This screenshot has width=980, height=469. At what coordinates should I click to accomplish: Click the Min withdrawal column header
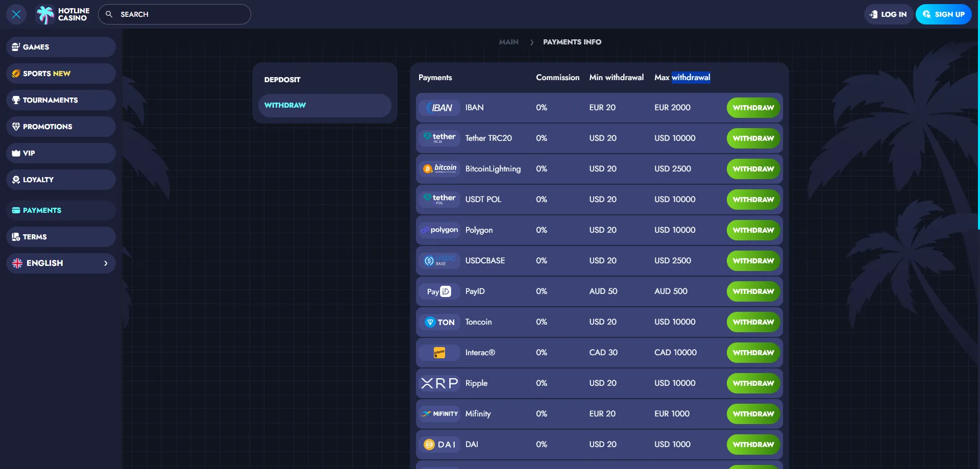coord(617,78)
